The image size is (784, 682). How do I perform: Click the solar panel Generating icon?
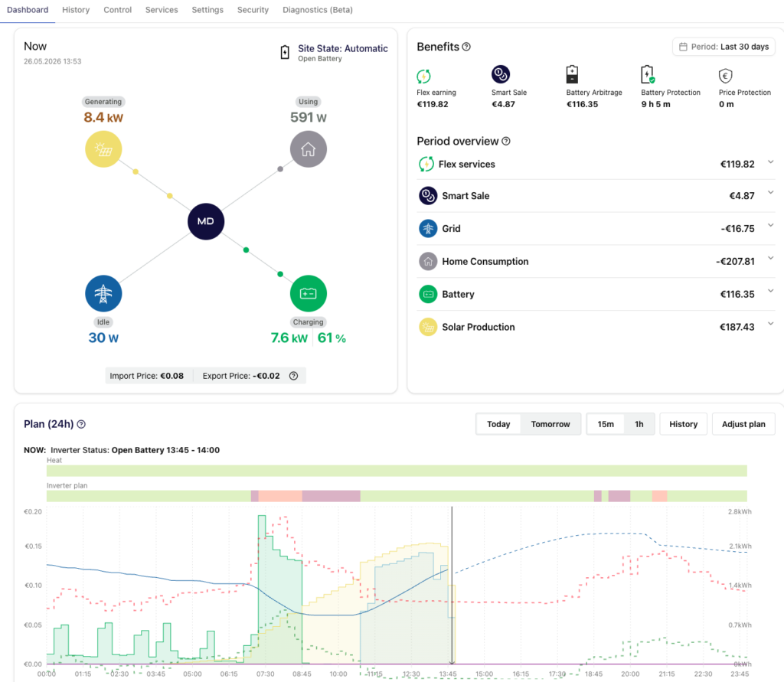[x=103, y=149]
